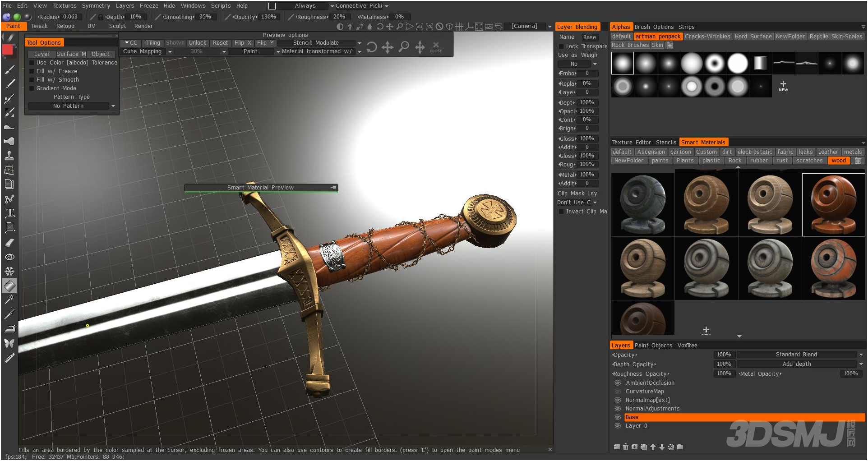Click the layer folder icon at bottom
The image size is (868, 461).
pyautogui.click(x=680, y=447)
